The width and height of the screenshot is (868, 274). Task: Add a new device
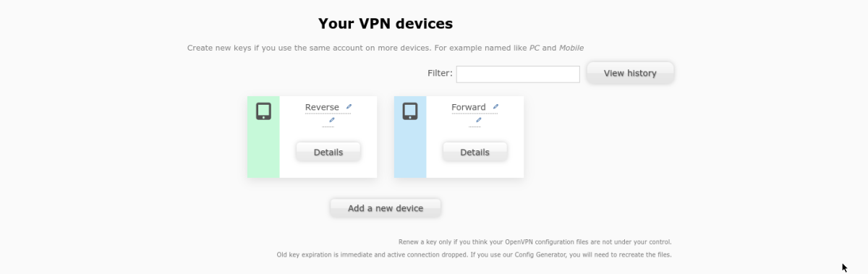tap(386, 207)
